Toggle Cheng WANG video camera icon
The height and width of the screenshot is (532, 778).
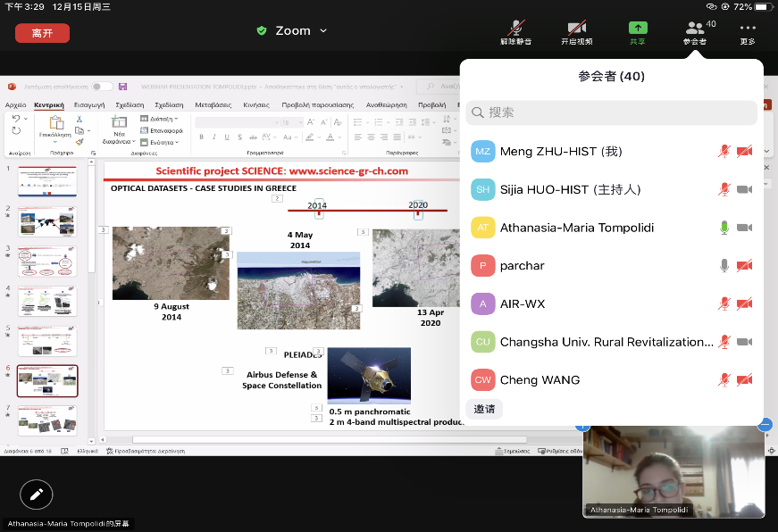coord(744,379)
